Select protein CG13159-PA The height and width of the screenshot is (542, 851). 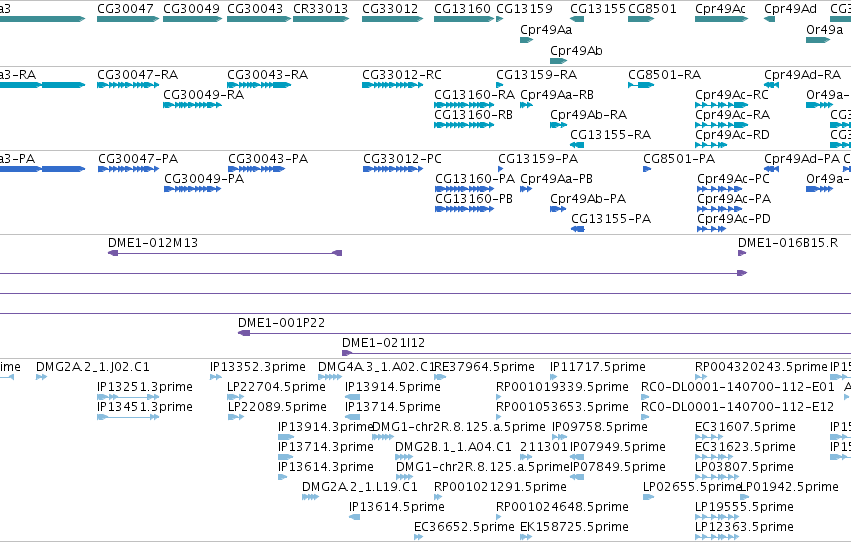(x=500, y=169)
